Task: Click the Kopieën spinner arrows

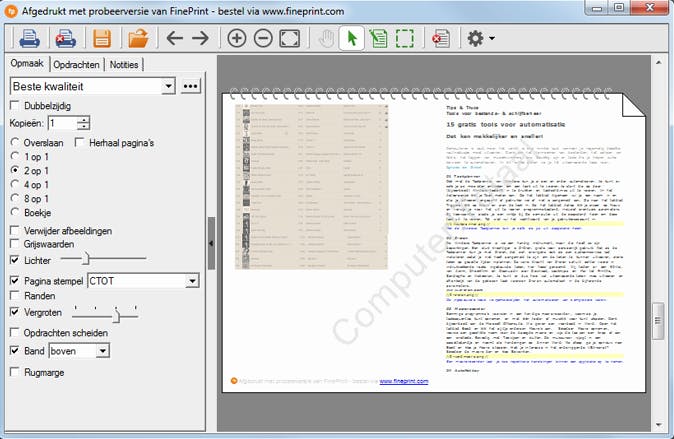Action: click(x=83, y=123)
